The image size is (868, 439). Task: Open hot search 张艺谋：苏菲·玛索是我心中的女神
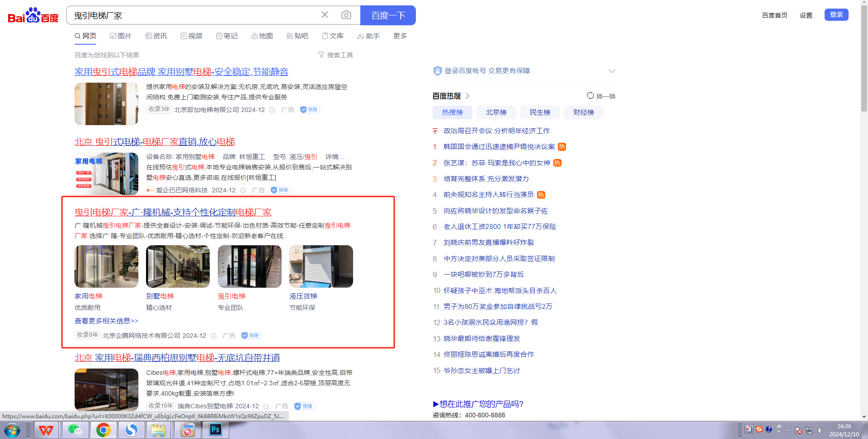click(496, 163)
